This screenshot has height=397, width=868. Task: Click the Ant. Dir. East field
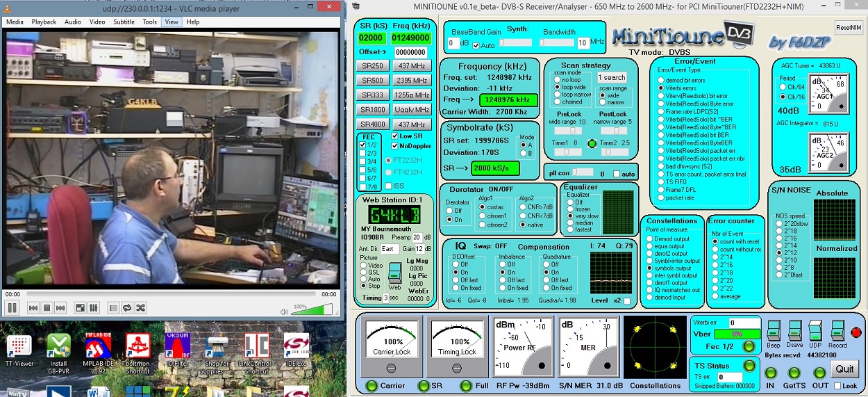389,249
